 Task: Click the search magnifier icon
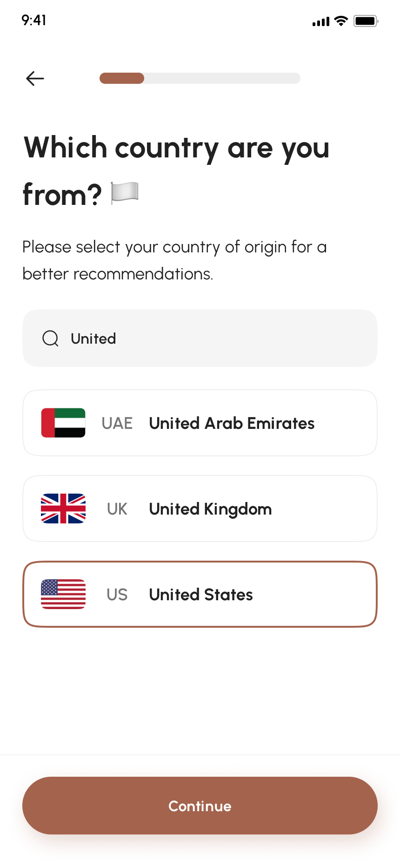(x=50, y=339)
